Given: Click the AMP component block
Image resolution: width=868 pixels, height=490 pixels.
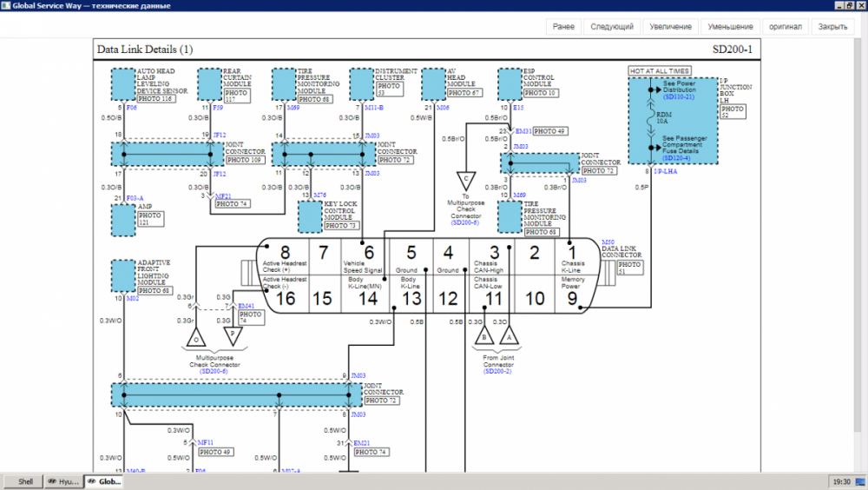Looking at the screenshot, I should coord(123,221).
